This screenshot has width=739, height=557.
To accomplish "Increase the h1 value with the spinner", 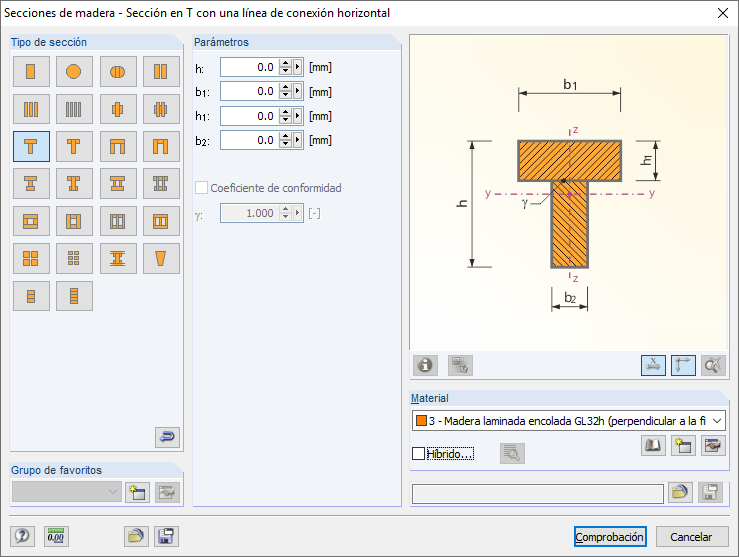I will click(285, 112).
